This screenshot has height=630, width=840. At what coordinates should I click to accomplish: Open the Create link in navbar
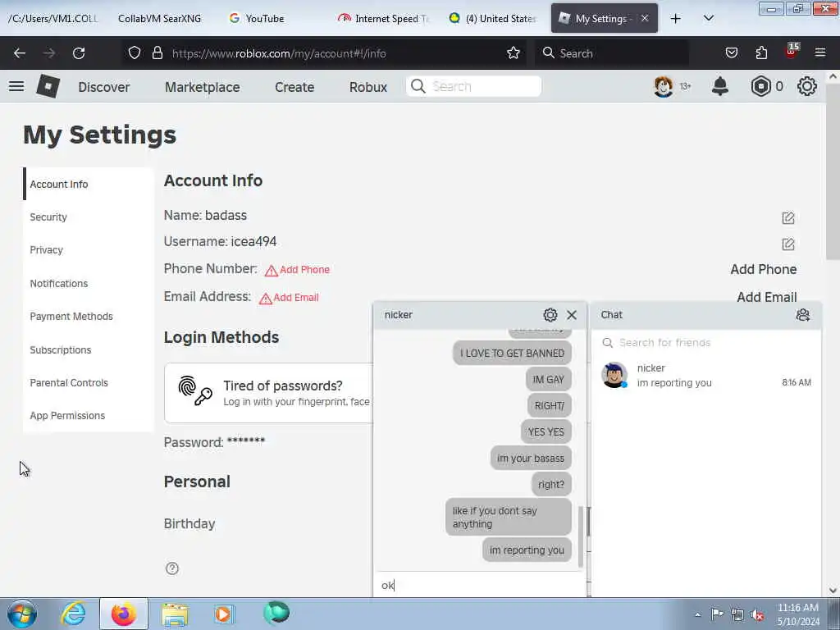pyautogui.click(x=294, y=87)
